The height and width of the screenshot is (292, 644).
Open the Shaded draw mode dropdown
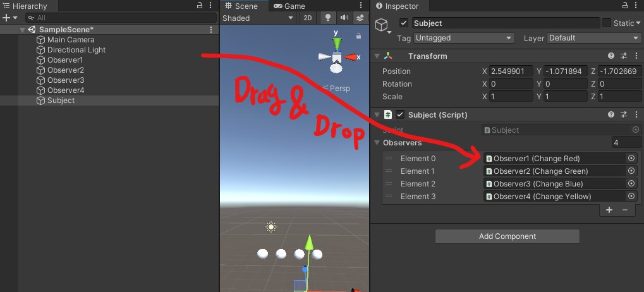tap(258, 18)
